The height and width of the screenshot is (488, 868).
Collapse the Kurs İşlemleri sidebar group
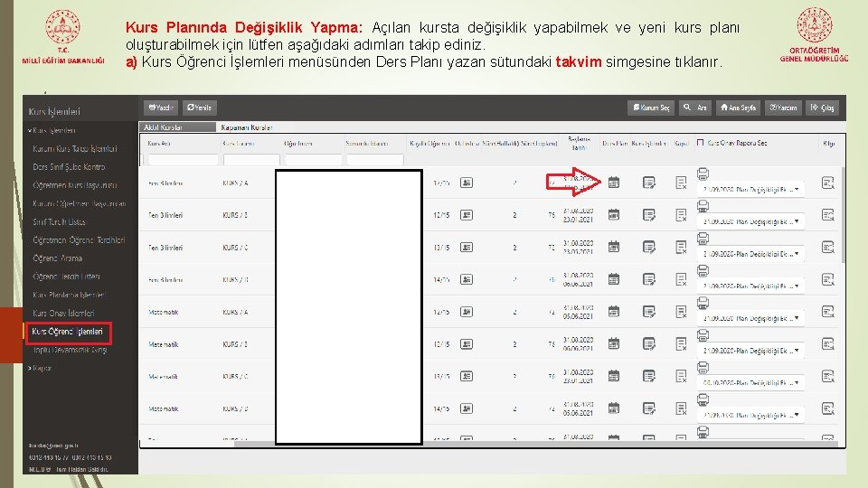[x=52, y=130]
